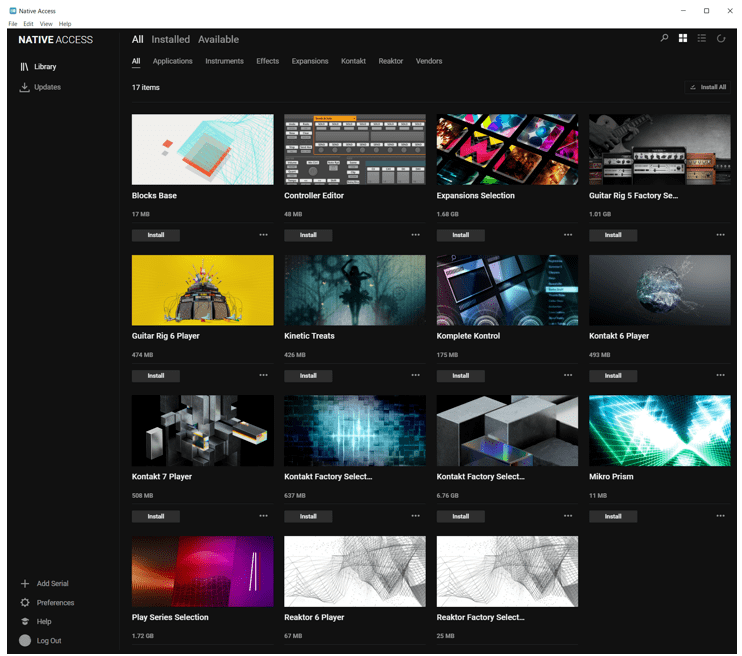Image resolution: width=742 pixels, height=656 pixels.
Task: Open more options for Guitar Rig 6 Player
Action: pyautogui.click(x=264, y=375)
